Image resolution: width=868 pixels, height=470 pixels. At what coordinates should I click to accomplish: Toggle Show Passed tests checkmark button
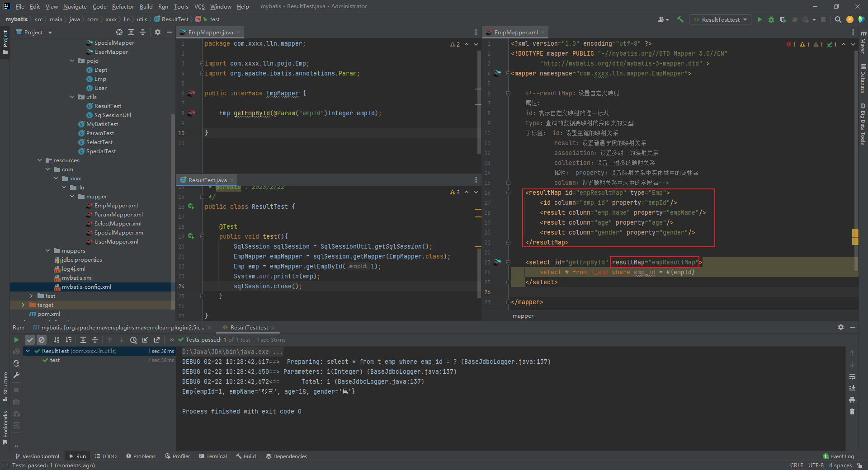(30, 340)
